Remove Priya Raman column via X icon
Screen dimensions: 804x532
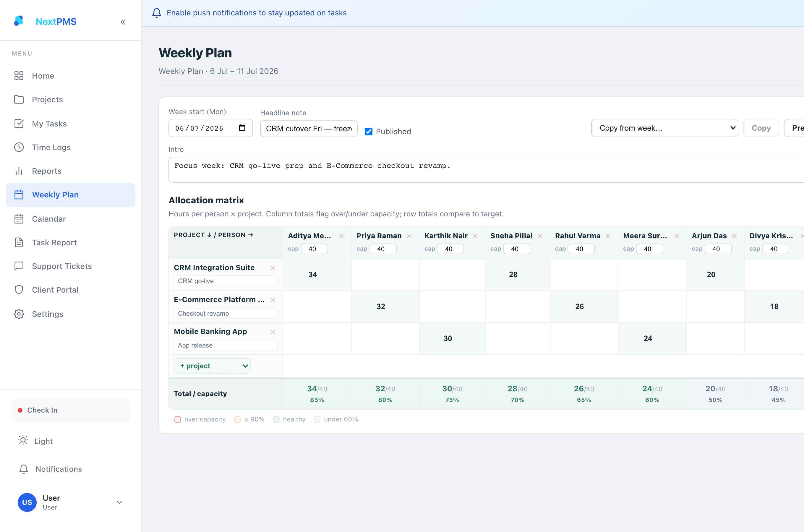(409, 236)
